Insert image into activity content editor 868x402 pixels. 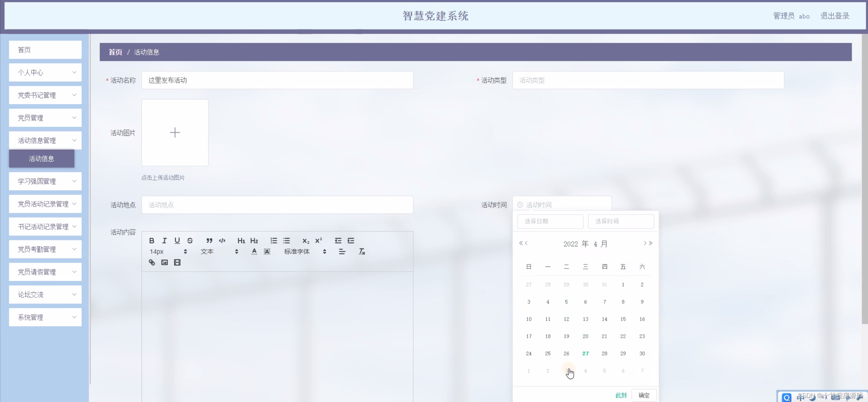[165, 262]
